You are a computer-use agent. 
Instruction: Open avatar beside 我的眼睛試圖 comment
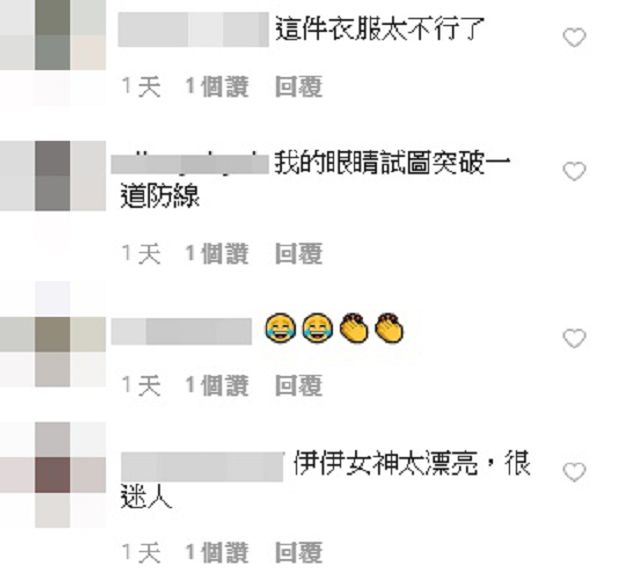click(53, 176)
